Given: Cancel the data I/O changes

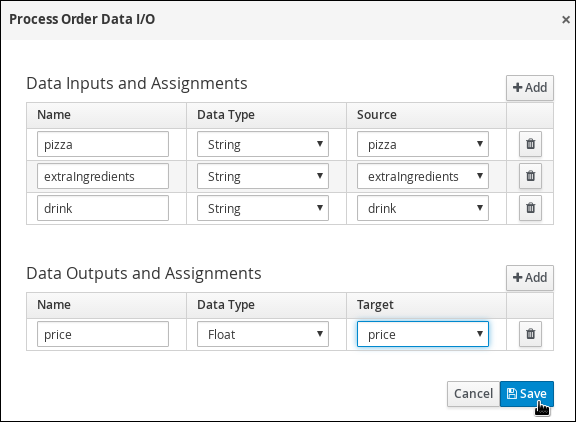Looking at the screenshot, I should coord(473,394).
